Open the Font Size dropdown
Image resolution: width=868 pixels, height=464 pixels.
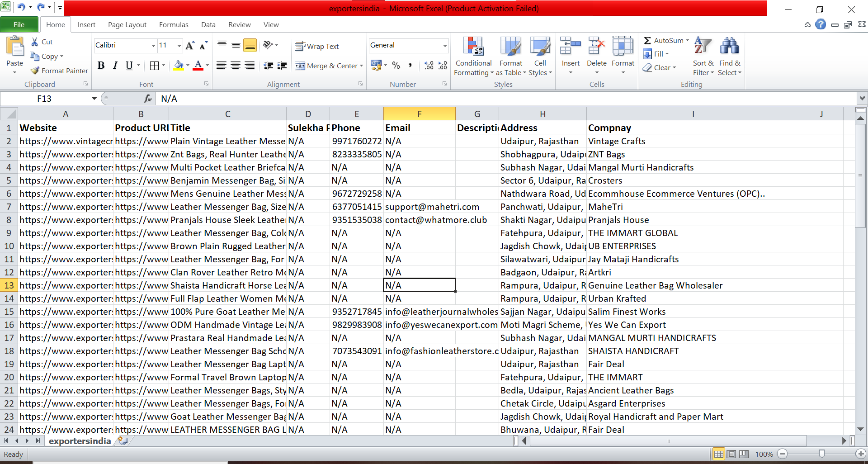tap(179, 45)
